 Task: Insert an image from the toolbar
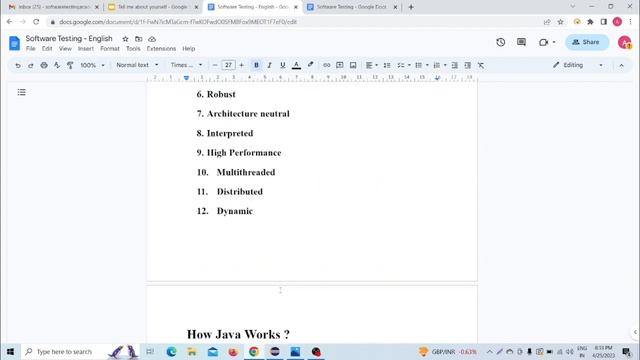(353, 65)
